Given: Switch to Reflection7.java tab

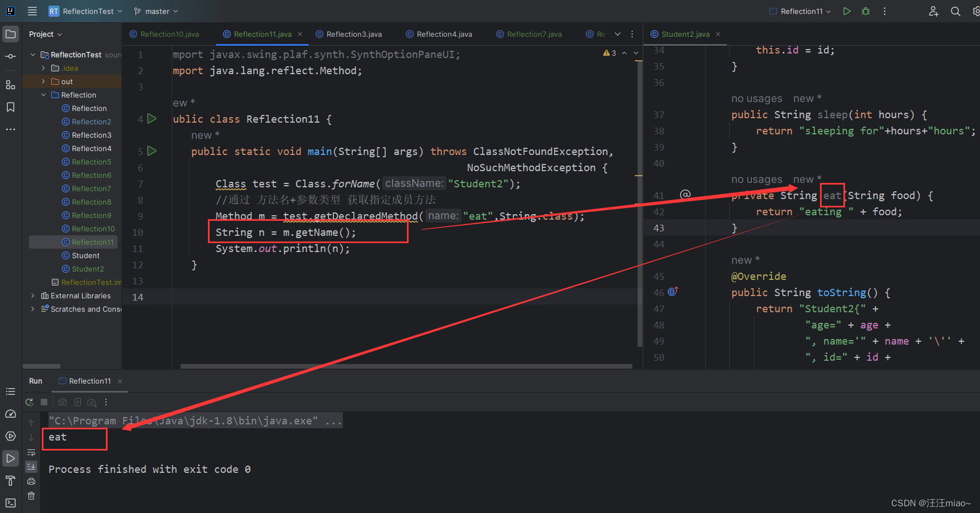Looking at the screenshot, I should coord(529,34).
